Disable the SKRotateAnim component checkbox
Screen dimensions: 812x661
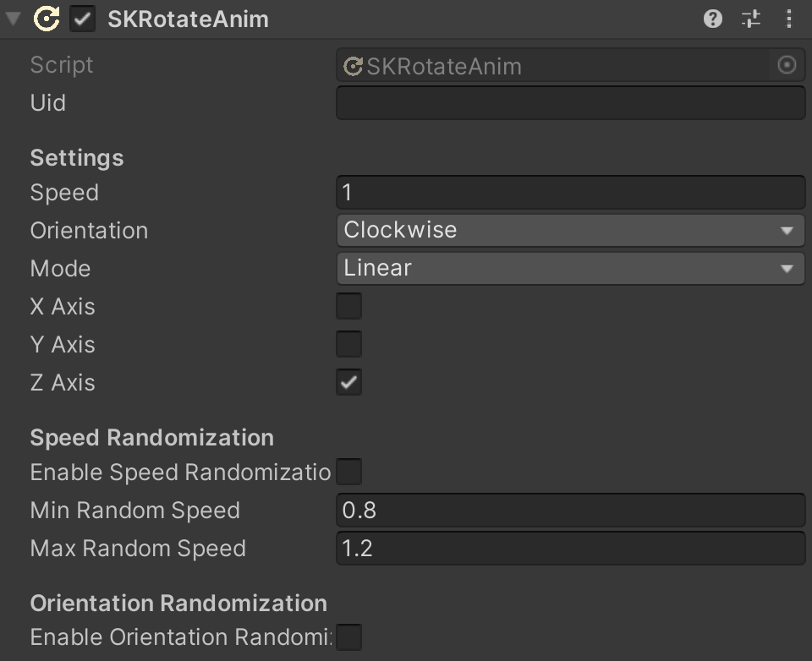[83, 19]
